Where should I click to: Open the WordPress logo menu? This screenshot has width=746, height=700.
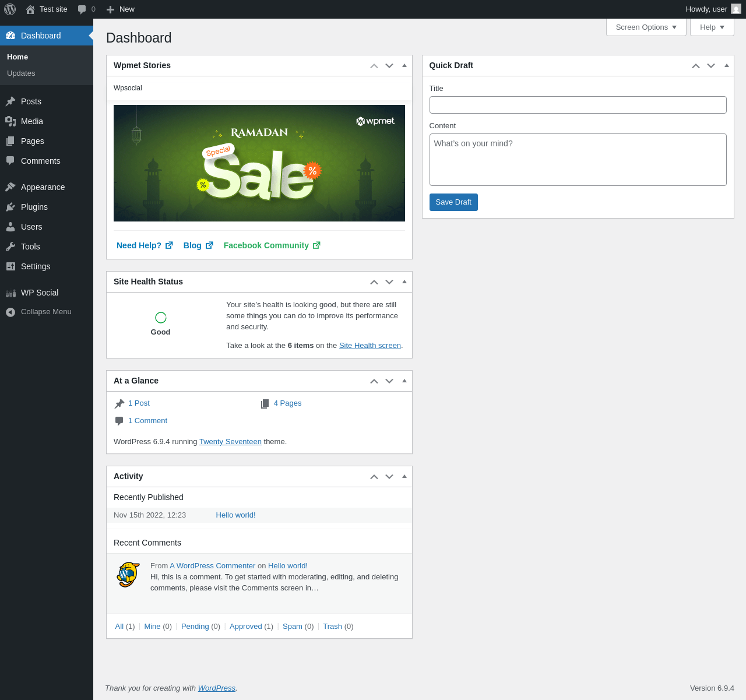[10, 9]
